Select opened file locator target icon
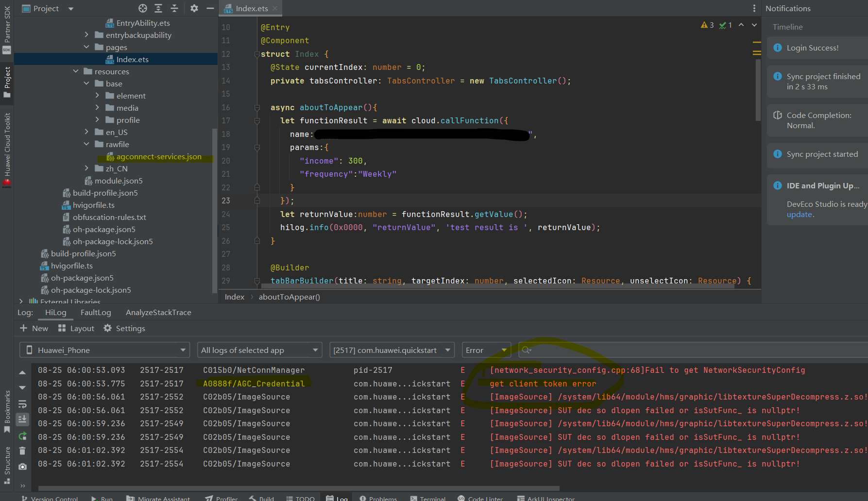 (143, 8)
